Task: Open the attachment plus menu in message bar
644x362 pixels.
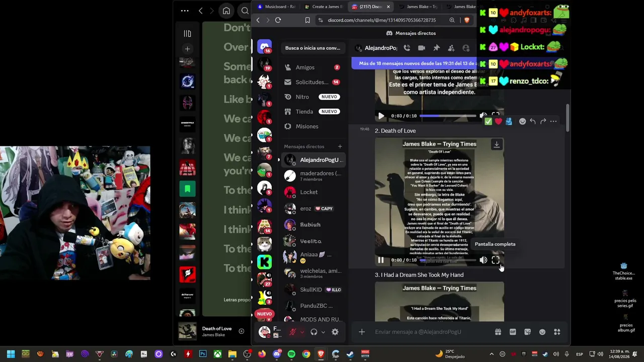Action: pos(362,332)
